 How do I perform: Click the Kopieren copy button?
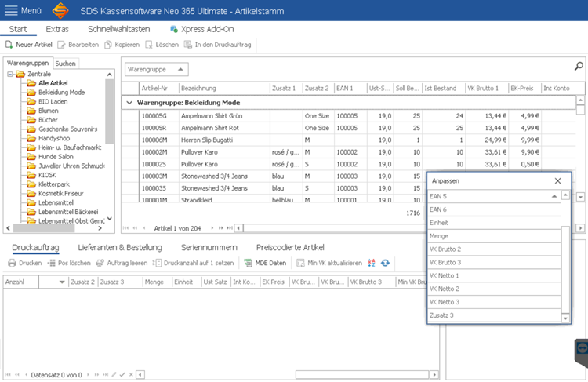click(122, 45)
